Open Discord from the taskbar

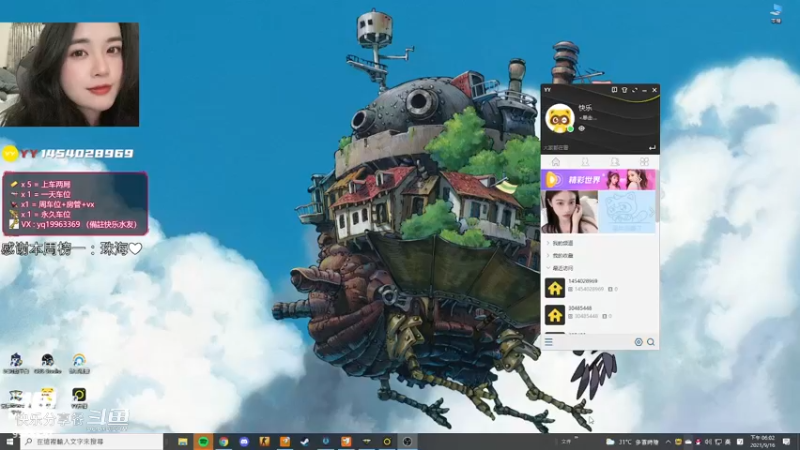pos(244,441)
